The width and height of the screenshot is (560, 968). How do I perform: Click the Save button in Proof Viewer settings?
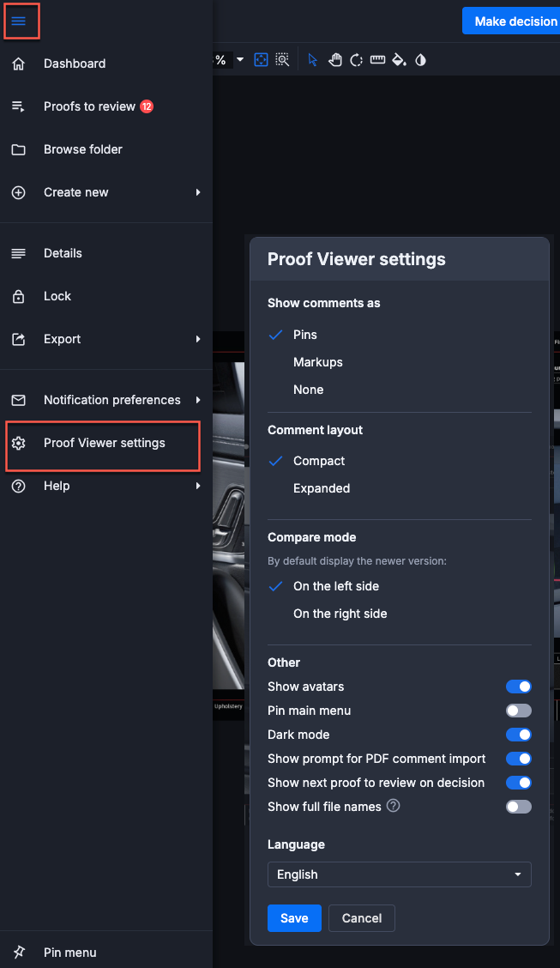pyautogui.click(x=294, y=918)
